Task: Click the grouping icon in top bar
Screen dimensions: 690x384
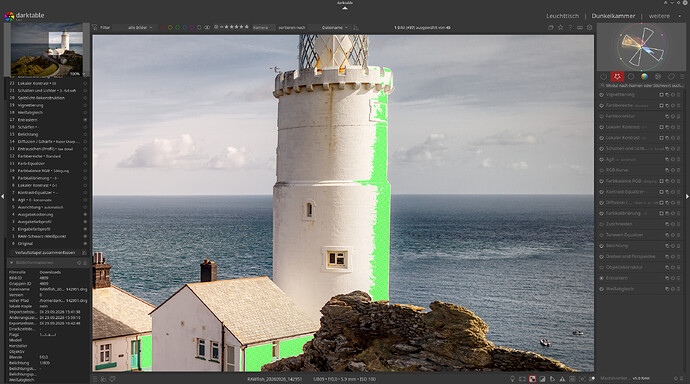Action: click(551, 27)
